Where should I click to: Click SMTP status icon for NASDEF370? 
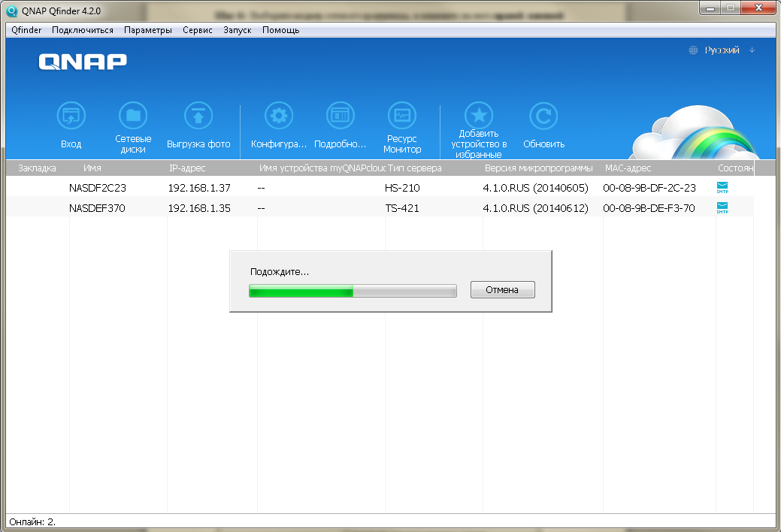tap(722, 207)
